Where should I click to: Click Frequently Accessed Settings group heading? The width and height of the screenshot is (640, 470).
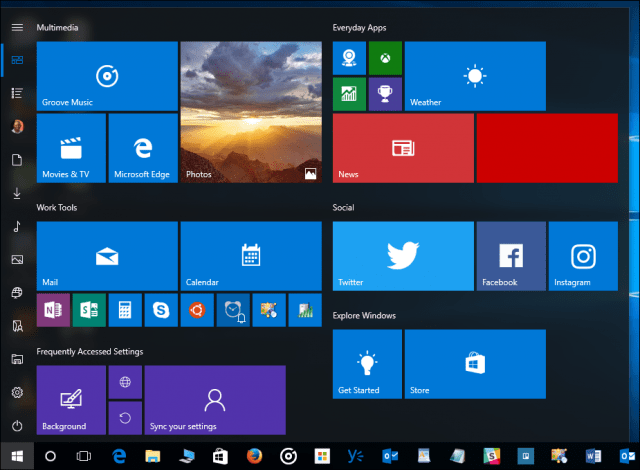coord(90,352)
